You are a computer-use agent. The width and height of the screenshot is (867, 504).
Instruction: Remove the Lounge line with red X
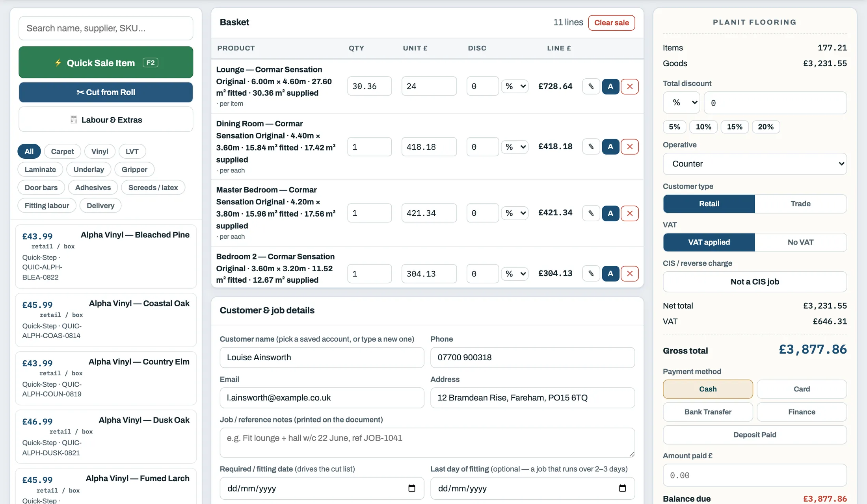point(630,86)
